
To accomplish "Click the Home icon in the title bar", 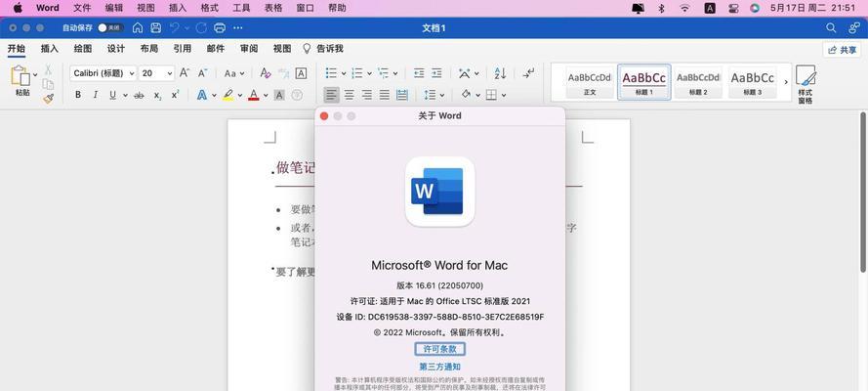I will (138, 27).
